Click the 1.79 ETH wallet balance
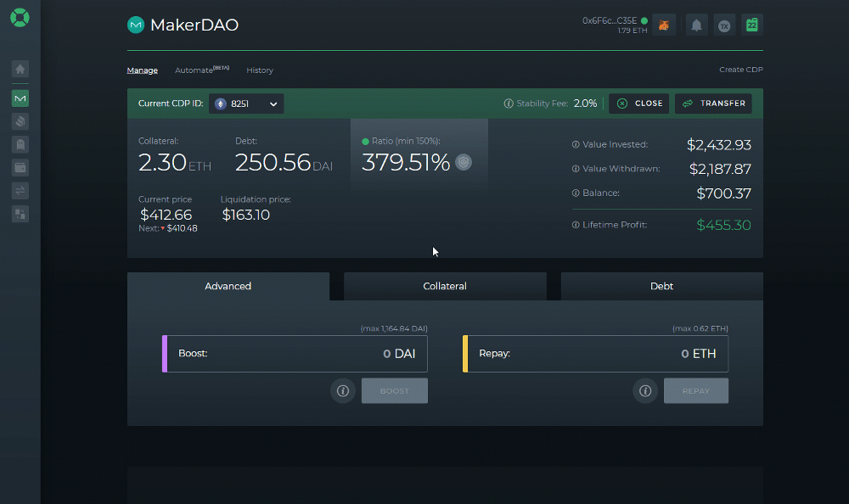849x504 pixels. click(633, 31)
